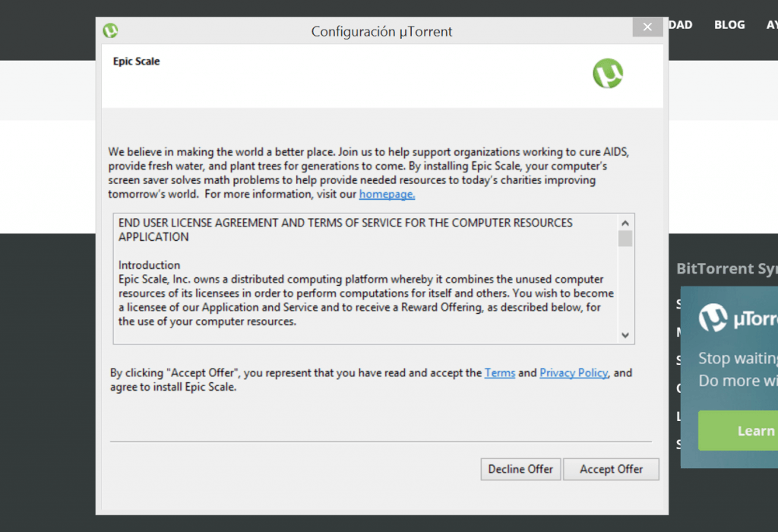Click the partially visible DAD navigation item
The image size is (778, 532).
tap(681, 25)
